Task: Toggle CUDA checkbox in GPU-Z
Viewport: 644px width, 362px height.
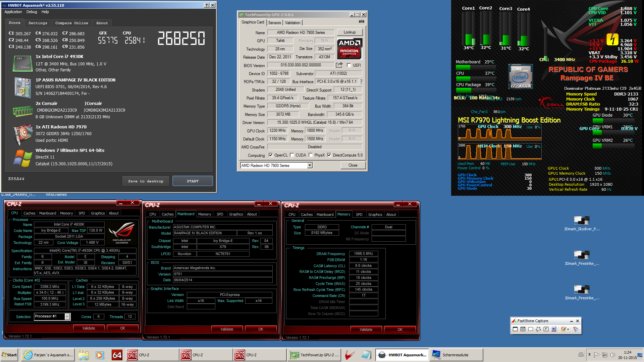Action: pos(292,155)
